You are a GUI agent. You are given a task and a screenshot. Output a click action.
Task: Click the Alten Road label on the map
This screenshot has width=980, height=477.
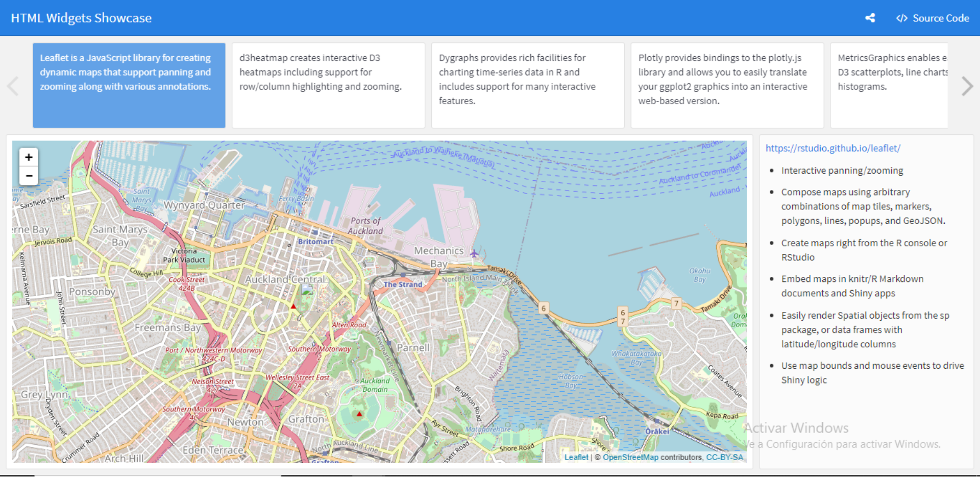(349, 325)
